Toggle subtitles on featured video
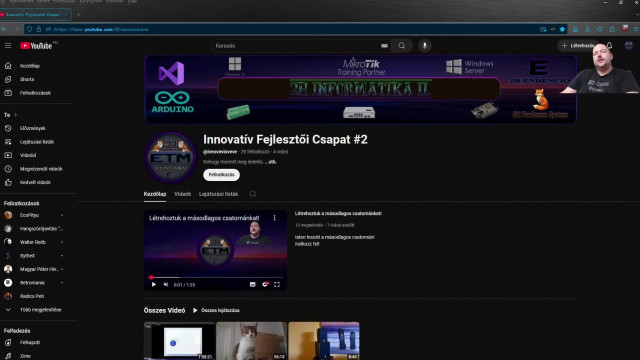Viewport: 640px width, 360px height. click(253, 284)
